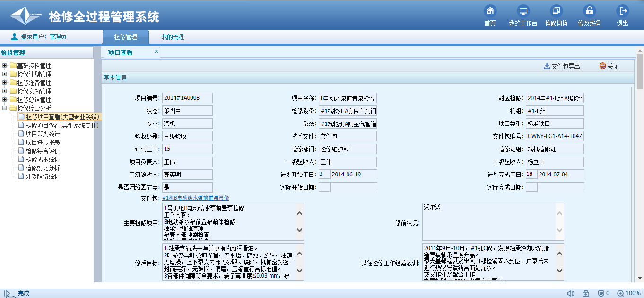Click the 100% zoom level control
This screenshot has height=298, width=644.
tap(629, 293)
